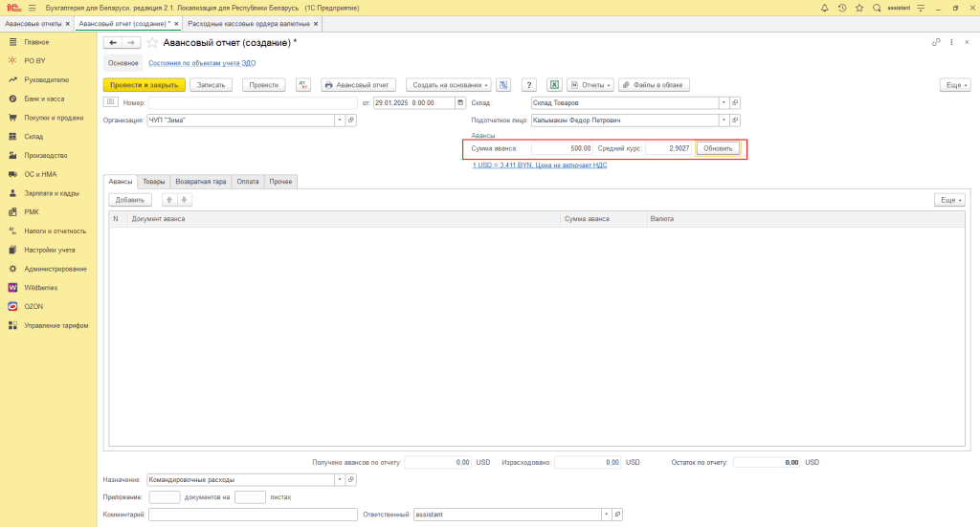The height and width of the screenshot is (527, 980).
Task: Switch to the Оплата tab
Action: [248, 181]
